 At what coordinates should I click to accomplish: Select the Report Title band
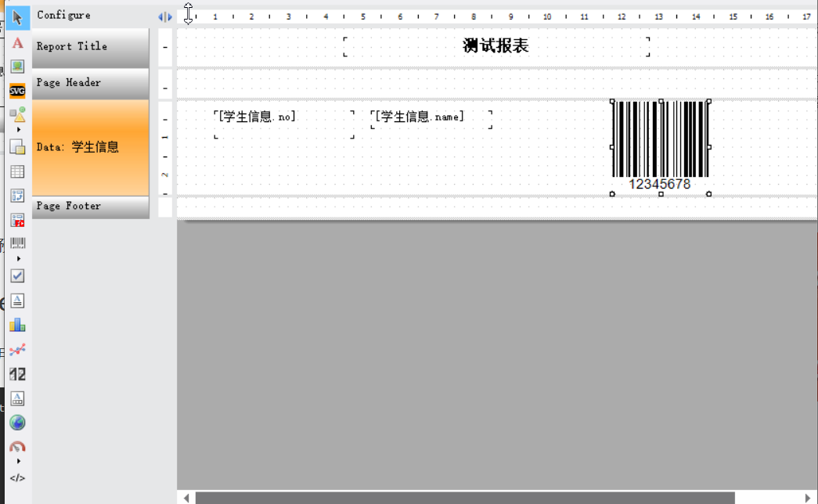pos(90,47)
